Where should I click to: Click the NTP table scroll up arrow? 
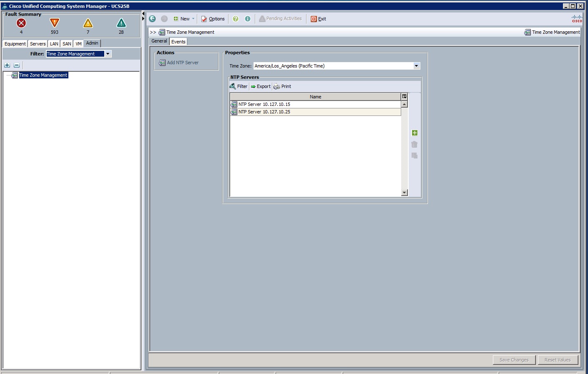point(404,104)
